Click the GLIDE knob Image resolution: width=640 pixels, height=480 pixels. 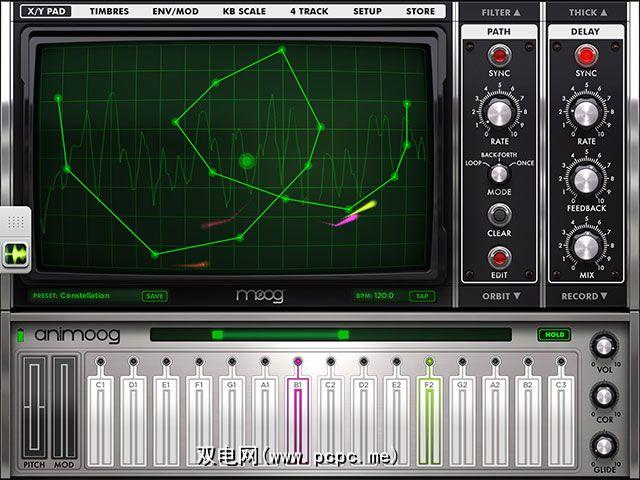603,444
